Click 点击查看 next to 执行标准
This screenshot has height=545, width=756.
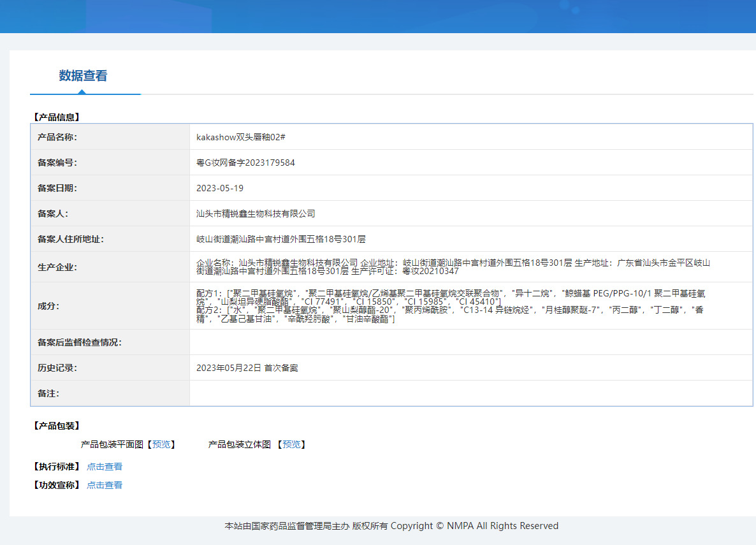coord(105,466)
